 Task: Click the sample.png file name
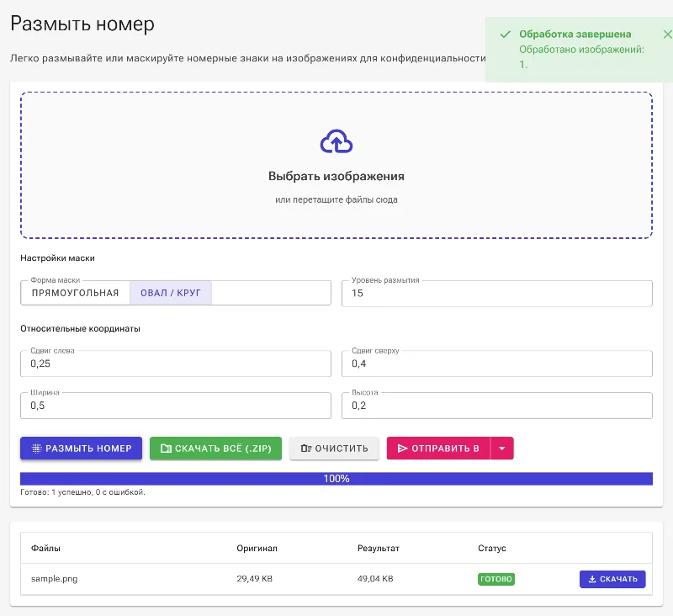coord(54,579)
